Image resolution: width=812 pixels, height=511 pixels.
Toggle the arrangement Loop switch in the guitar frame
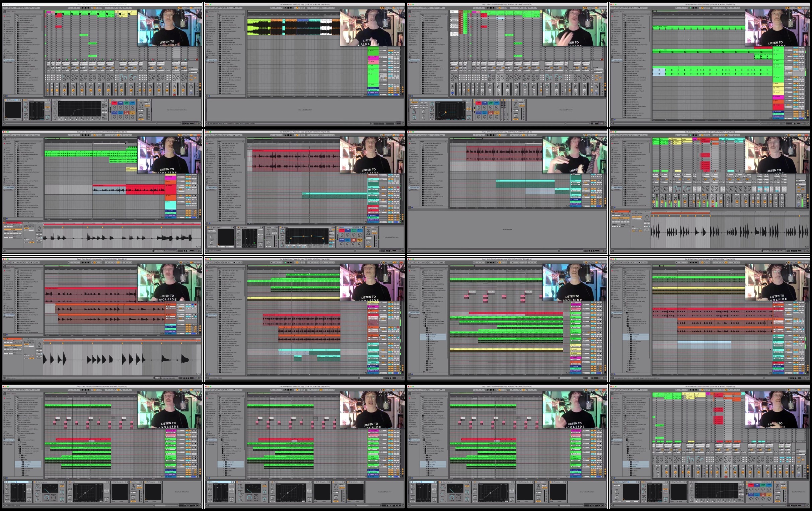coord(524,135)
